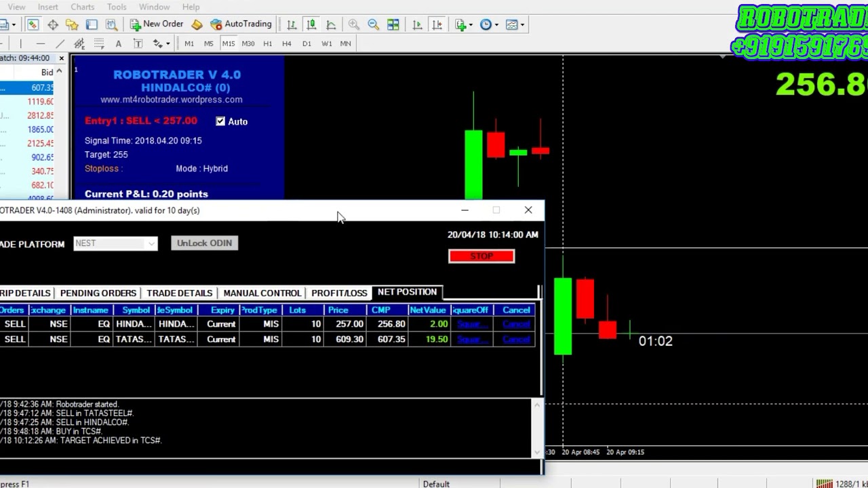Switch to PROFIT/LOSS tab
The height and width of the screenshot is (488, 868).
click(339, 293)
